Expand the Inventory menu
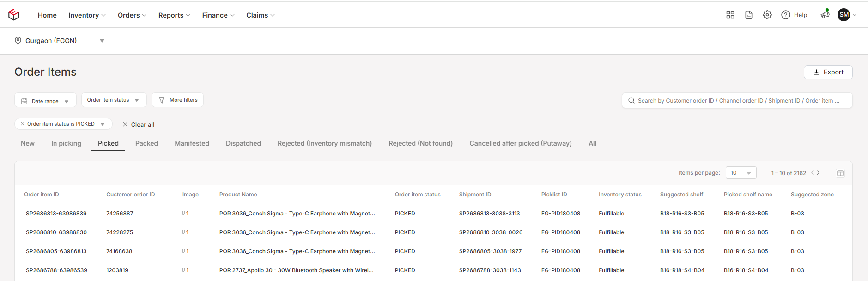The height and width of the screenshot is (281, 868). [87, 15]
